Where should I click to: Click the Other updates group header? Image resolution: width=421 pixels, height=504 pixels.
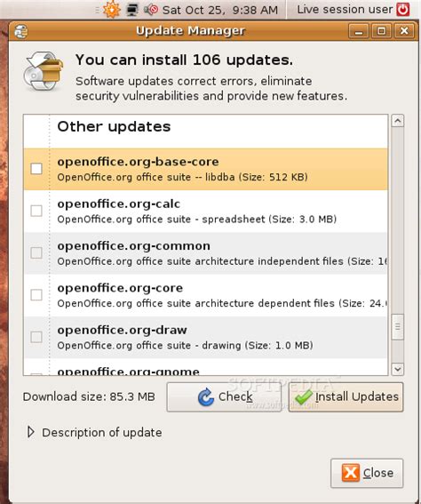114,126
